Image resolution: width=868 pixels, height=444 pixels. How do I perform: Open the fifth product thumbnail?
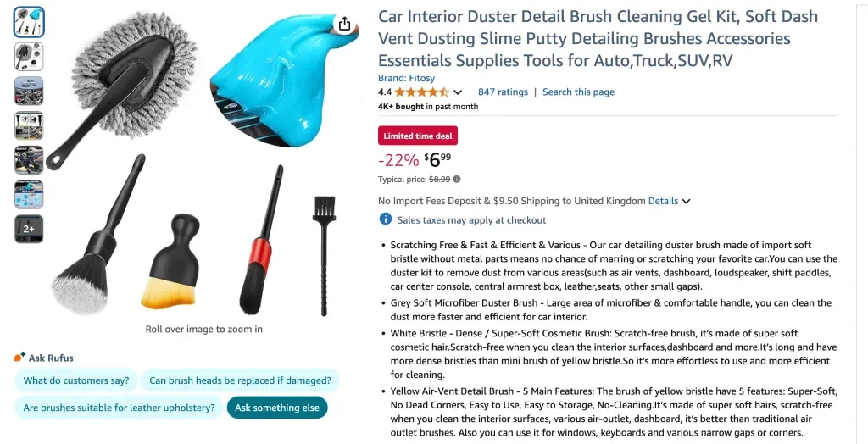[x=29, y=160]
